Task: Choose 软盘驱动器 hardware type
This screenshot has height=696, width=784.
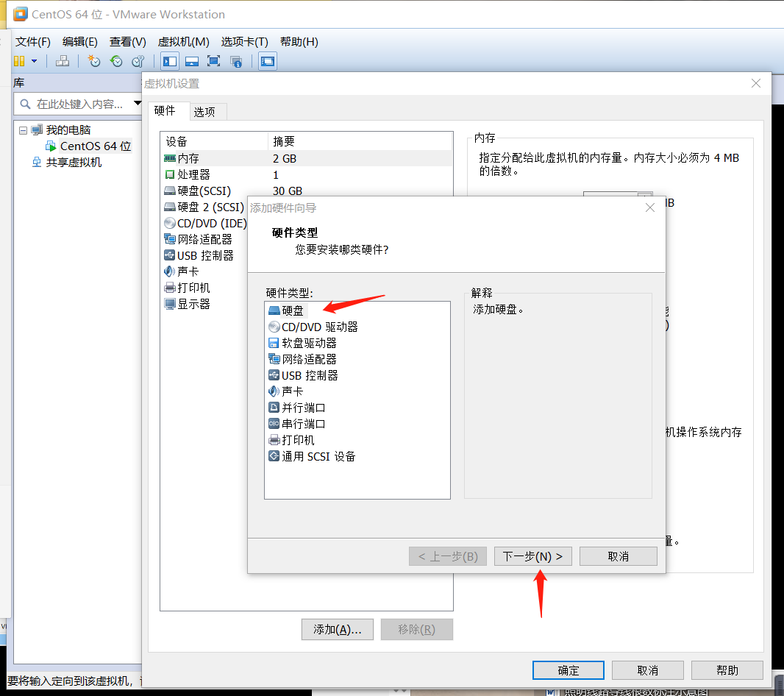Action: click(x=302, y=343)
